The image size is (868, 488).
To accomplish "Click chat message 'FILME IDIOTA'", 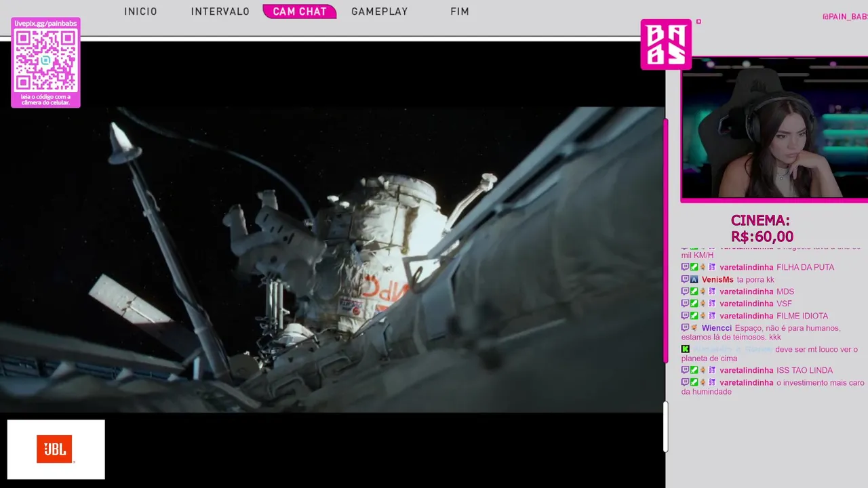I will [x=802, y=316].
